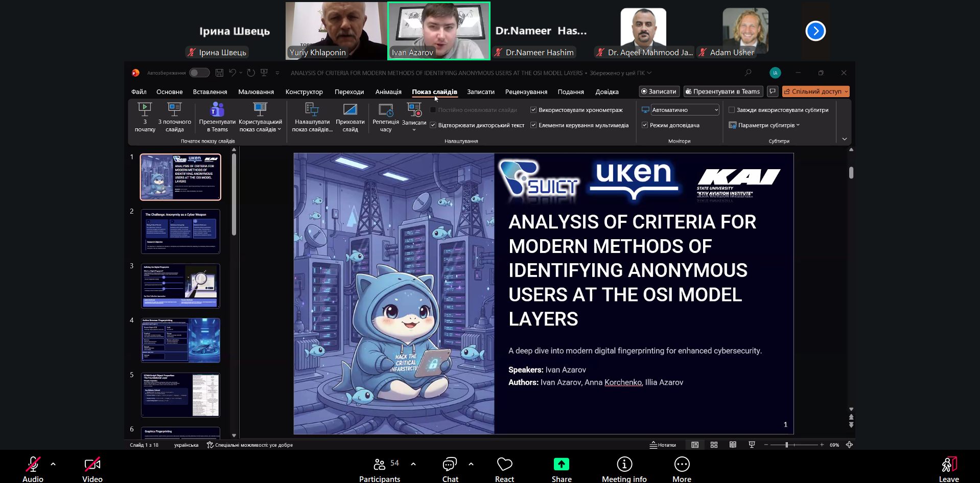980x483 pixels.
Task: Expand audio options arrow next to Audio
Action: 53,464
